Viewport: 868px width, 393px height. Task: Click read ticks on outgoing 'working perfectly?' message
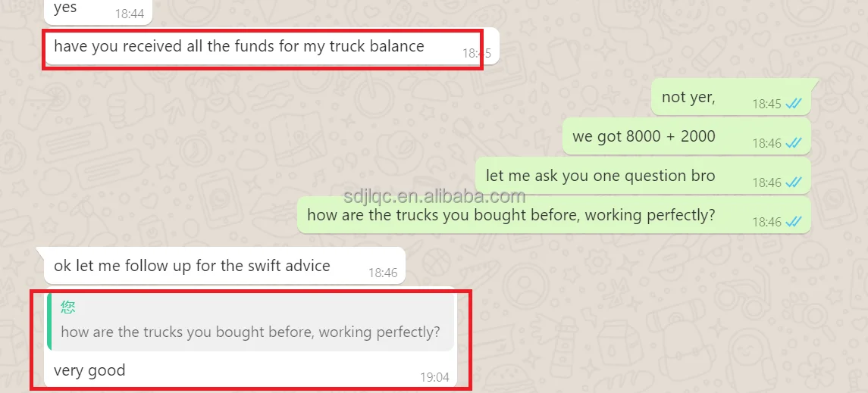[x=793, y=222]
